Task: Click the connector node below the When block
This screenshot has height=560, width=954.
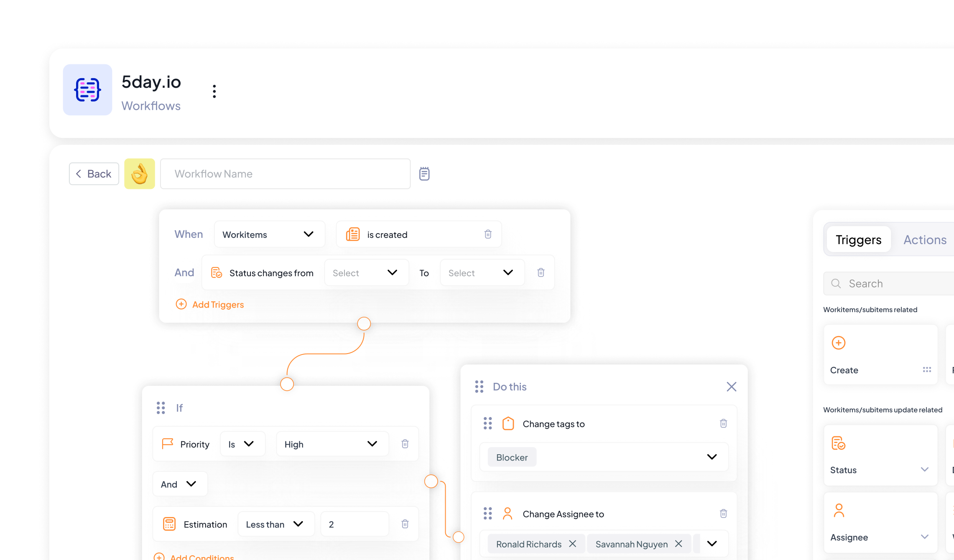Action: pyautogui.click(x=364, y=323)
